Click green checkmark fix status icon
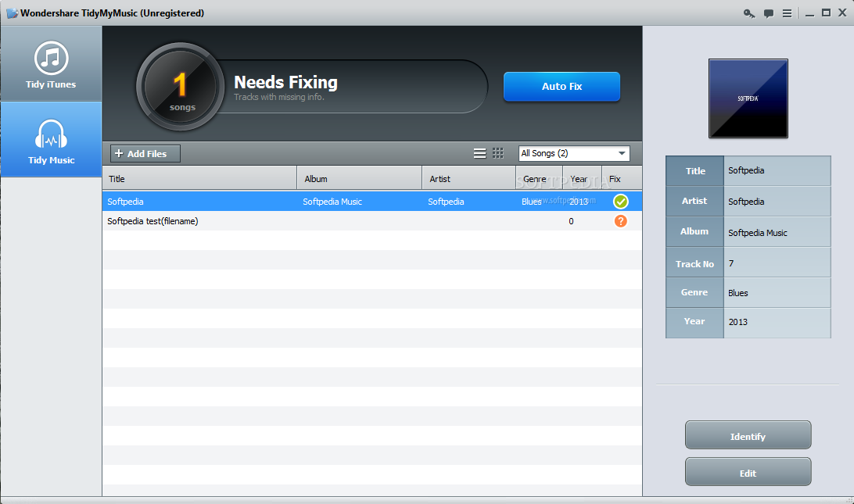Viewport: 854px width, 504px height. (x=621, y=202)
